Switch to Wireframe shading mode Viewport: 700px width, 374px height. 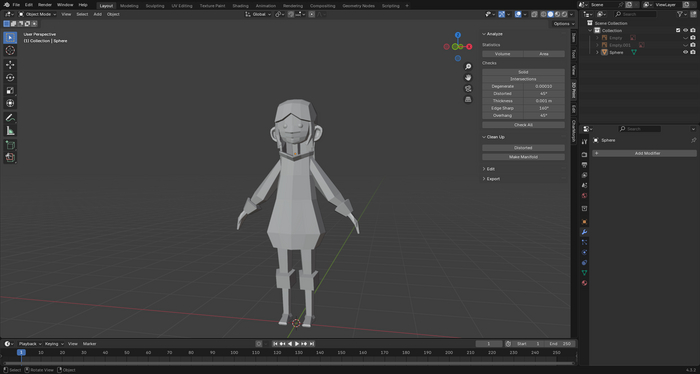[543, 14]
